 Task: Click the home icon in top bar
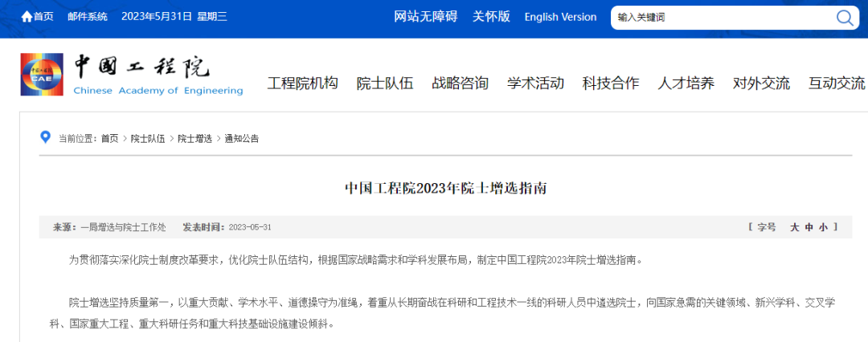click(27, 17)
